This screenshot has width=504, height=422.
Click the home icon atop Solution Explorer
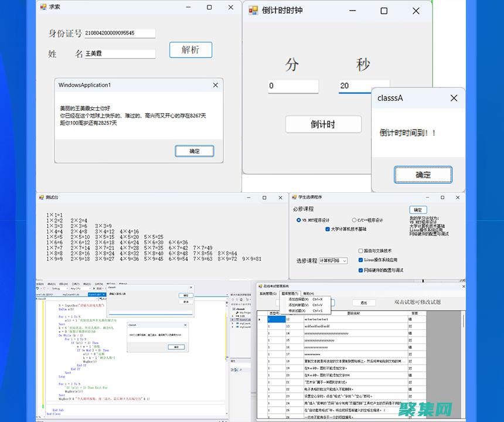[x=241, y=300]
